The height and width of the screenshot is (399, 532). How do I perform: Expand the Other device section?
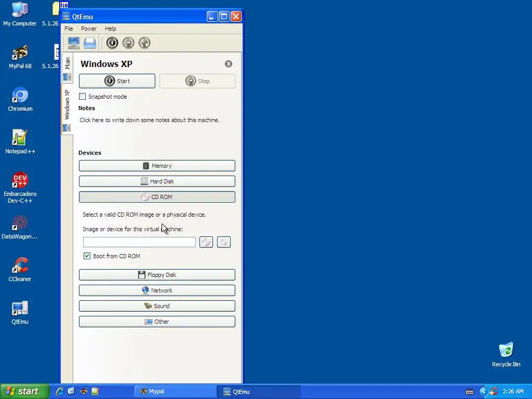(x=157, y=322)
